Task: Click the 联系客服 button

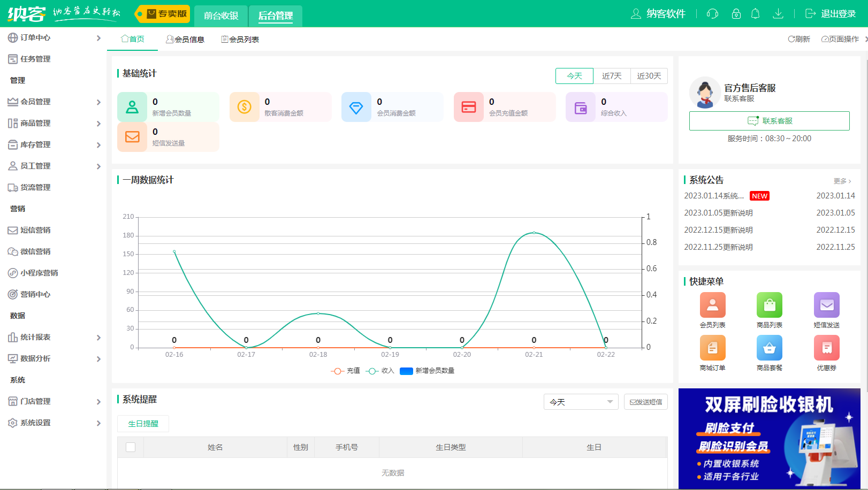Action: coord(769,121)
